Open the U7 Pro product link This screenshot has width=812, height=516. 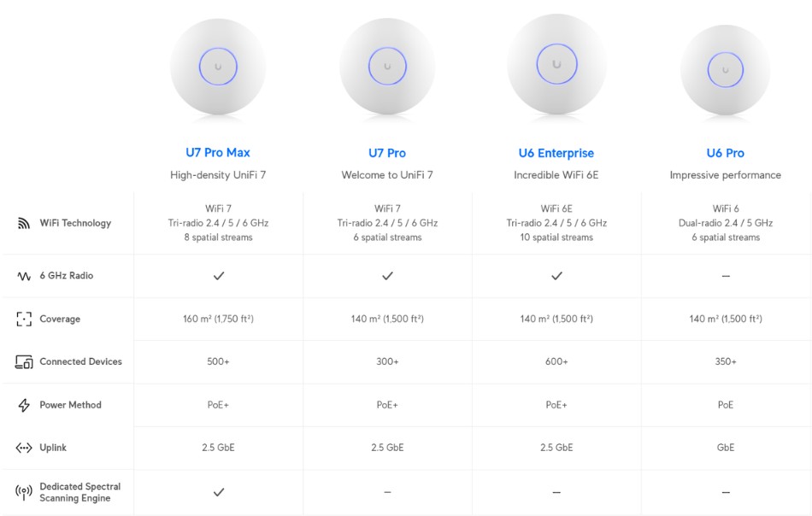387,153
